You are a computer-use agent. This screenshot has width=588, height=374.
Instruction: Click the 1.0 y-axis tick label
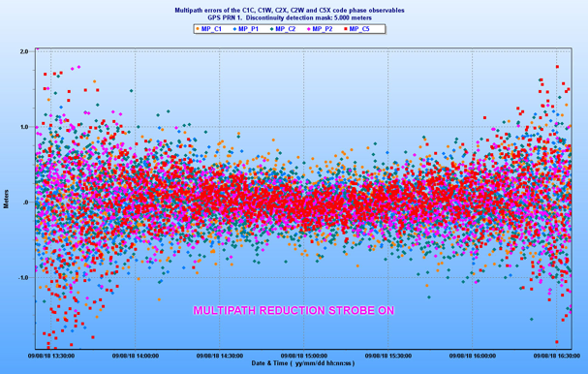tap(24, 127)
